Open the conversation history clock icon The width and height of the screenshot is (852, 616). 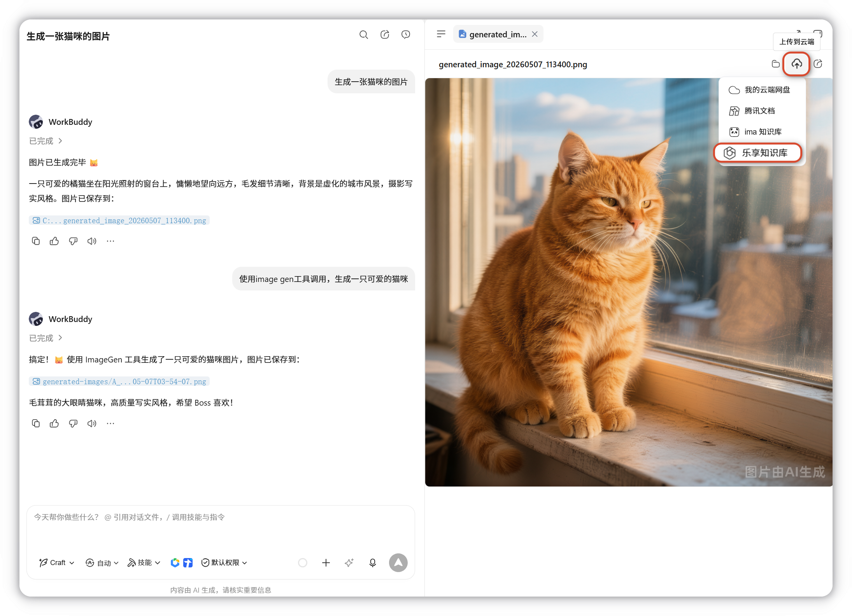[406, 35]
